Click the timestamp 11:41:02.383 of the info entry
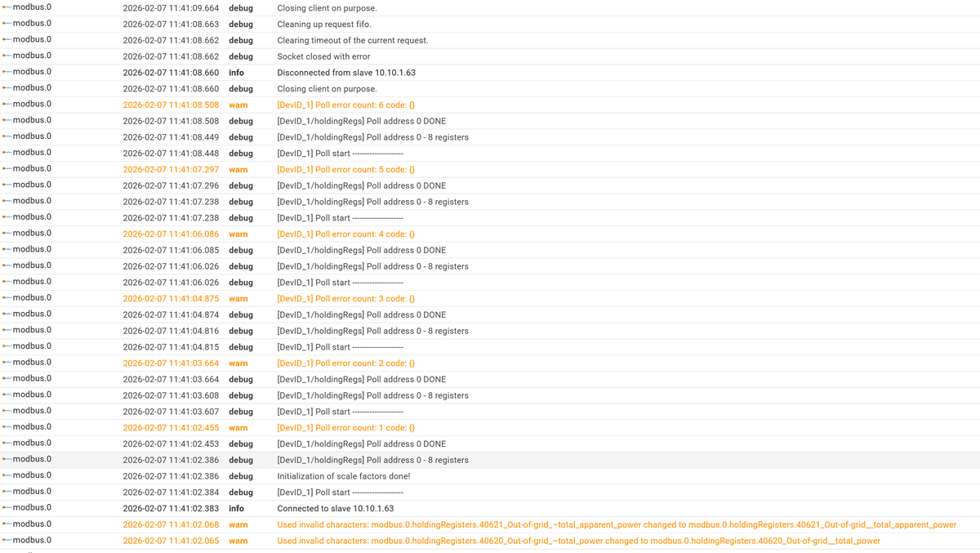The height and width of the screenshot is (553, 980). click(x=171, y=508)
